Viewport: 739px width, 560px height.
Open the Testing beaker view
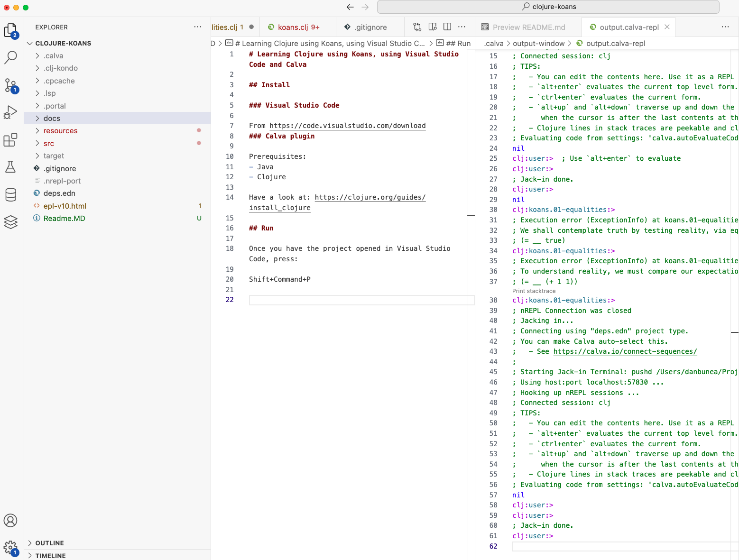coord(10,167)
